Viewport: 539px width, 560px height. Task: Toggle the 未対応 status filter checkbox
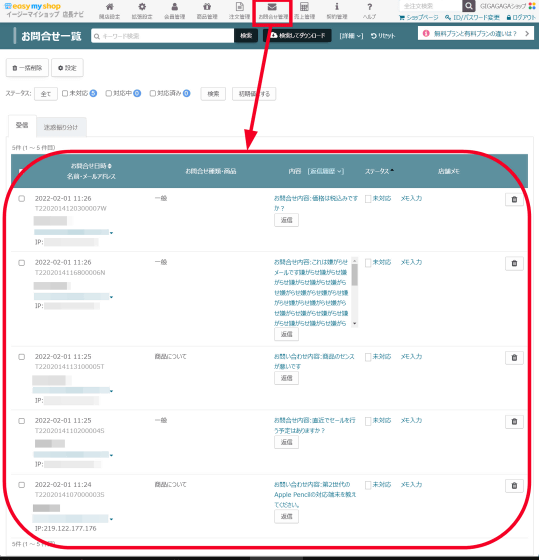[x=65, y=93]
